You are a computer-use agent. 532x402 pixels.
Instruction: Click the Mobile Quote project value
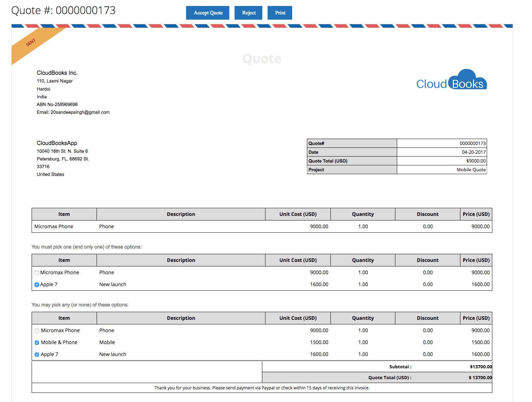pos(471,170)
